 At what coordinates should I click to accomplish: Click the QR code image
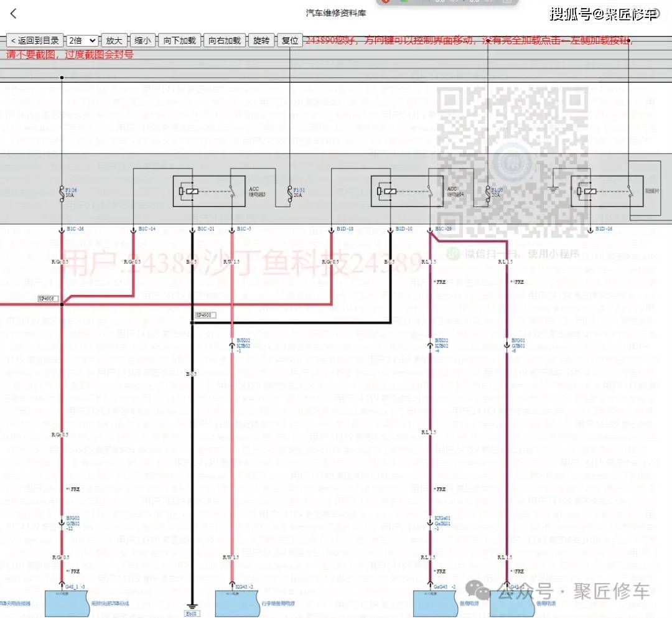click(x=512, y=162)
